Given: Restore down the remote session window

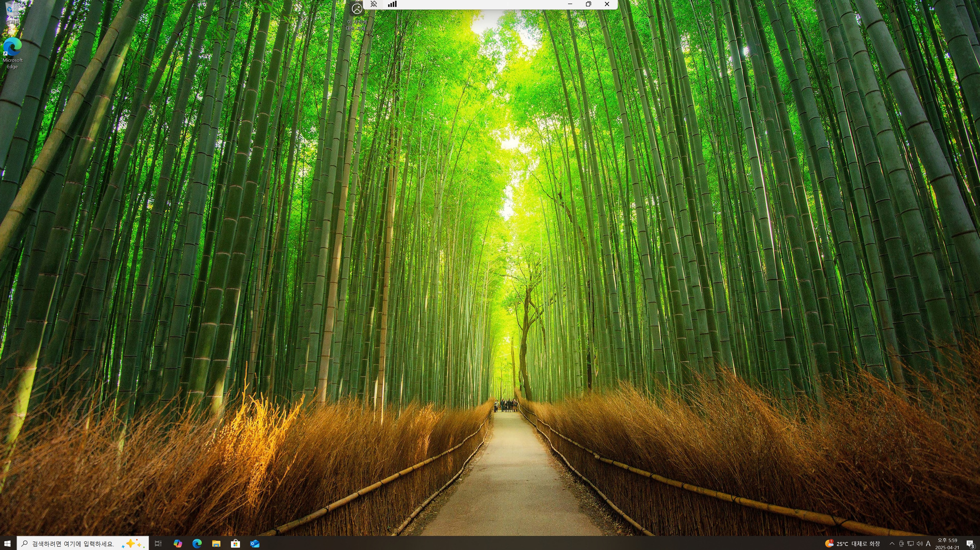Looking at the screenshot, I should 589,4.
